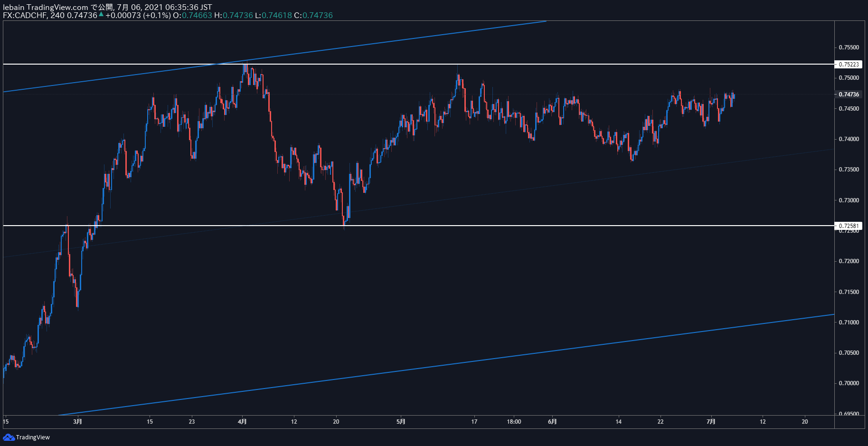
Task: Click the 0.70000 price axis label
Action: click(x=849, y=383)
